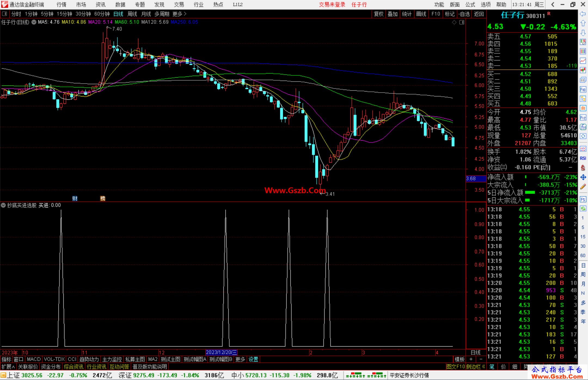588x380 pixels.
Task: Click the red S icon in sidebar
Action: pos(583,168)
